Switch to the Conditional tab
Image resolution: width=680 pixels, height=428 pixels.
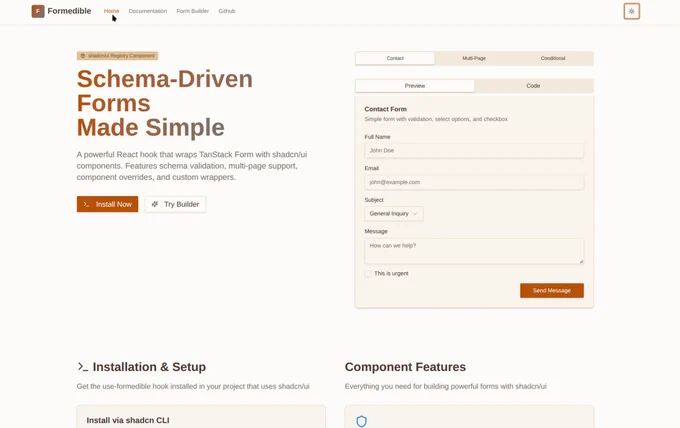click(553, 58)
